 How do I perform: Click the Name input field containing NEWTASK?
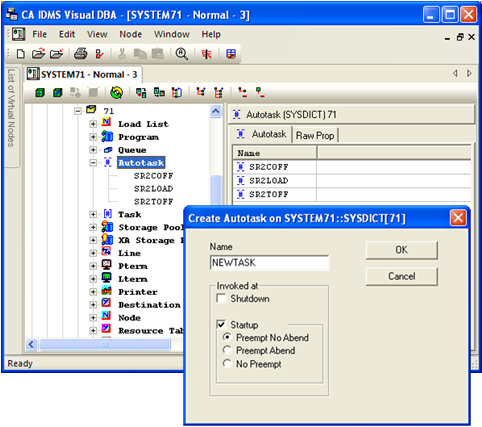[269, 263]
